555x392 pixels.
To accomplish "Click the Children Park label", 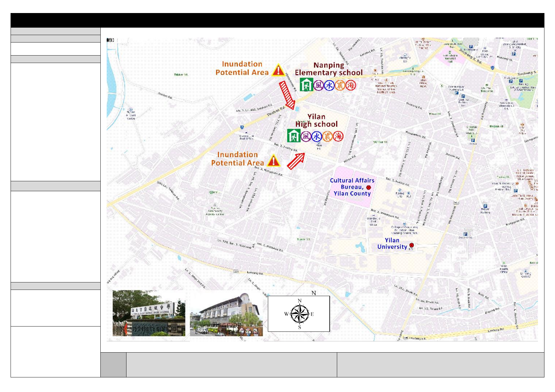I will click(472, 128).
